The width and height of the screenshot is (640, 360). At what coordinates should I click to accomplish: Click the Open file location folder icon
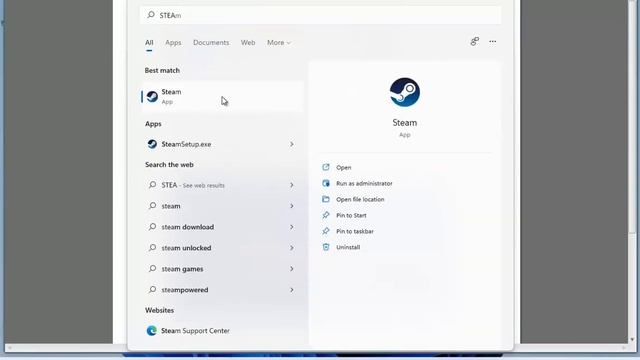pyautogui.click(x=326, y=199)
